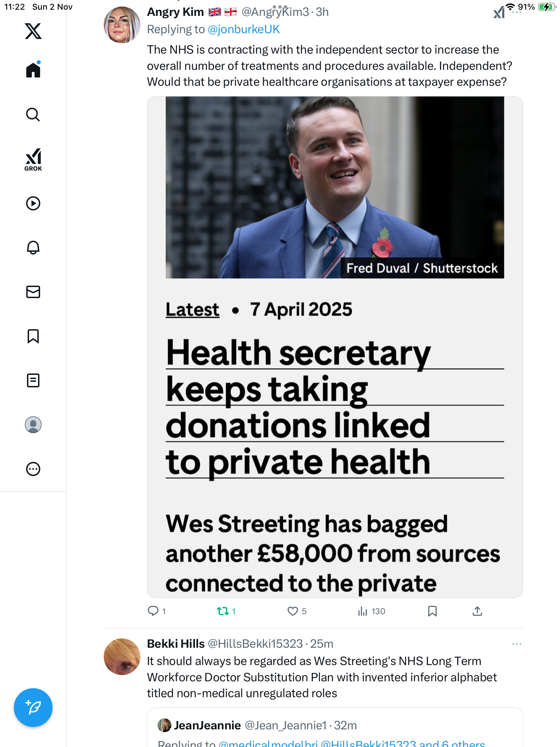Image resolution: width=560 pixels, height=747 pixels.
Task: Open the Lists icon in sidebar
Action: click(33, 380)
